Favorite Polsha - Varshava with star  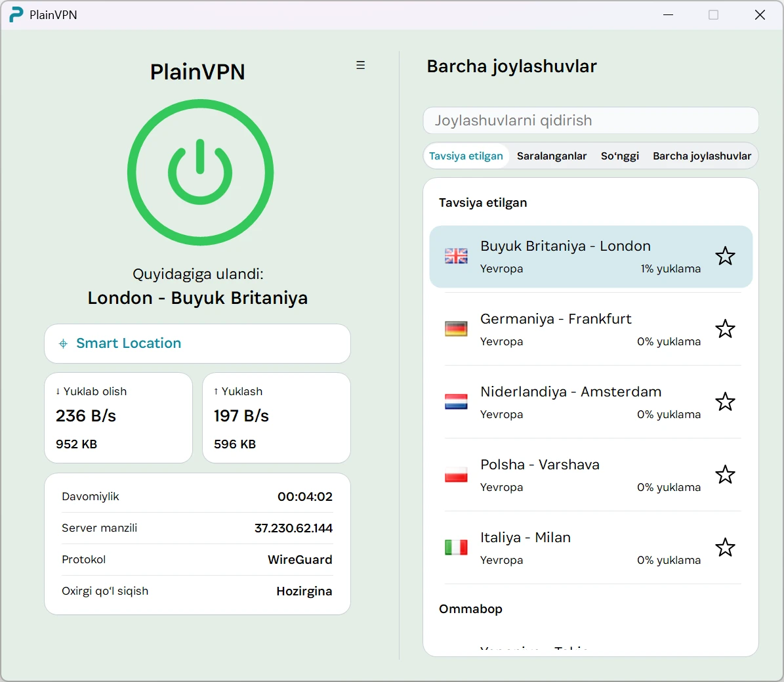click(725, 475)
